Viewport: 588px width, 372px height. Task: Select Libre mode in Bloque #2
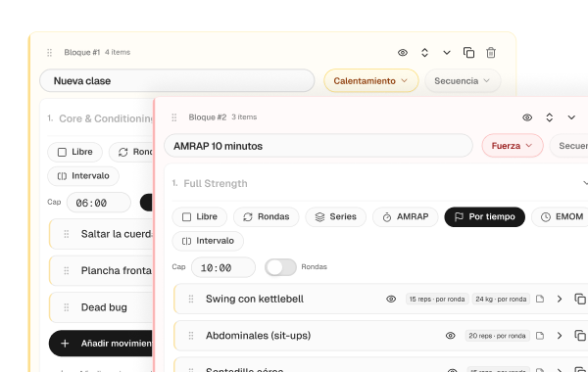pyautogui.click(x=200, y=217)
